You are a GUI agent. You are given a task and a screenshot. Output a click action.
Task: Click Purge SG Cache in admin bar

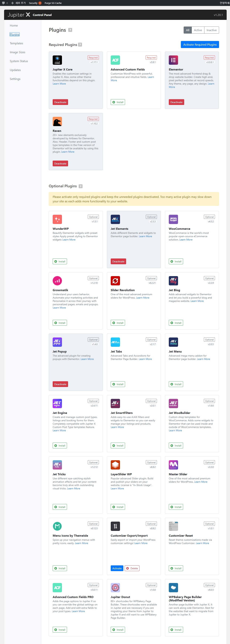pos(53,3)
